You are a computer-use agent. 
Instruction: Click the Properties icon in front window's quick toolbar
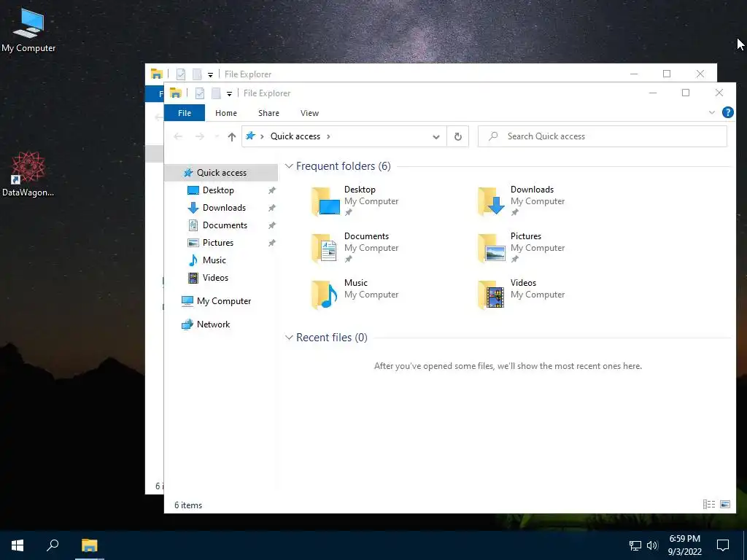tap(200, 93)
